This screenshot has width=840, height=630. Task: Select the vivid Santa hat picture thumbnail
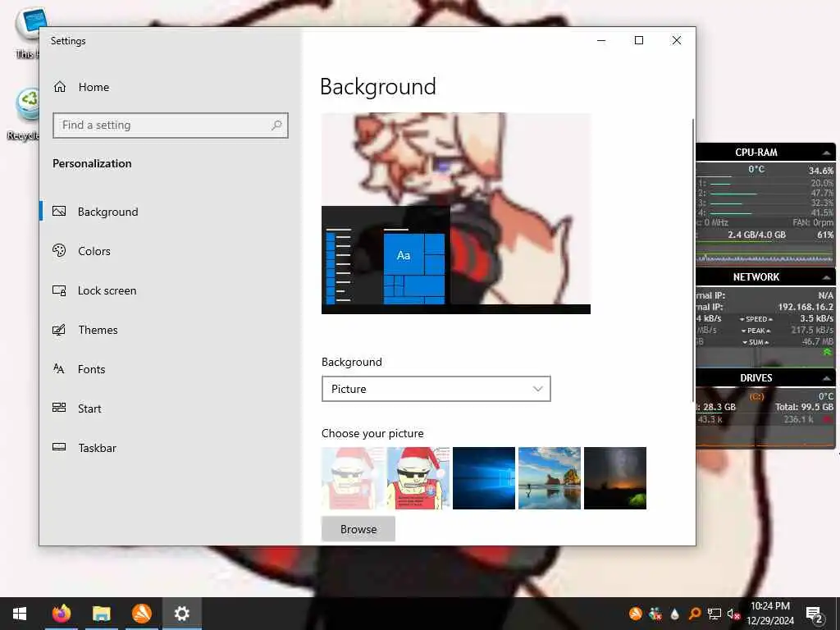[418, 478]
